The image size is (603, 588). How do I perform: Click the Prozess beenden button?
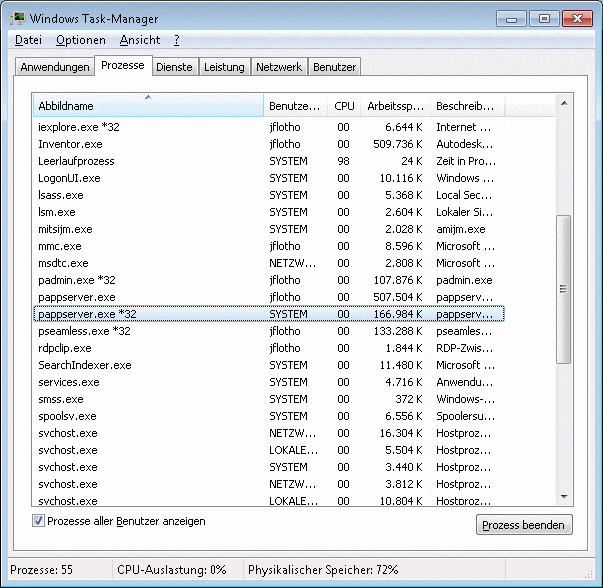point(524,525)
